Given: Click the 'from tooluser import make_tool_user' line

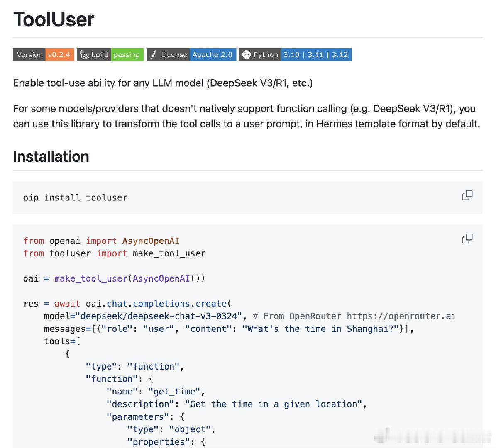Looking at the screenshot, I should pyautogui.click(x=115, y=253).
